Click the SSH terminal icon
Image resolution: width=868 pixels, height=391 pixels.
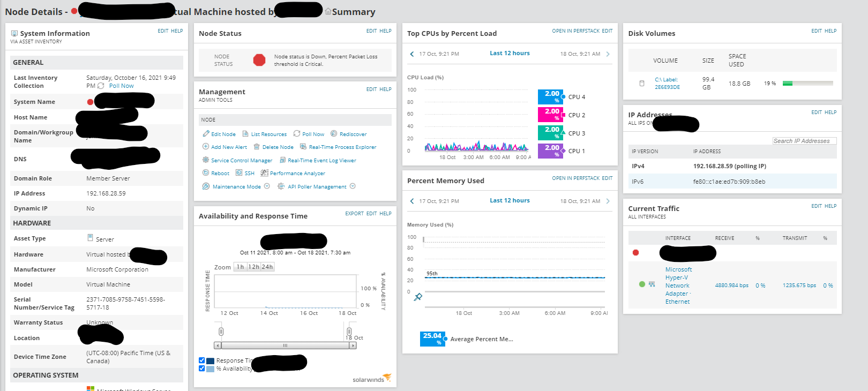click(x=239, y=172)
